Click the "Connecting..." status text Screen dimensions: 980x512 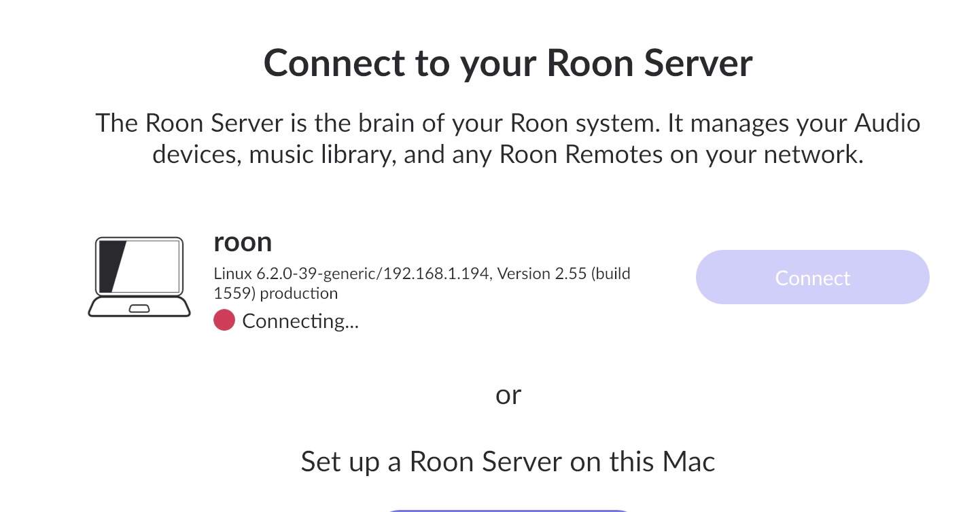click(x=300, y=321)
